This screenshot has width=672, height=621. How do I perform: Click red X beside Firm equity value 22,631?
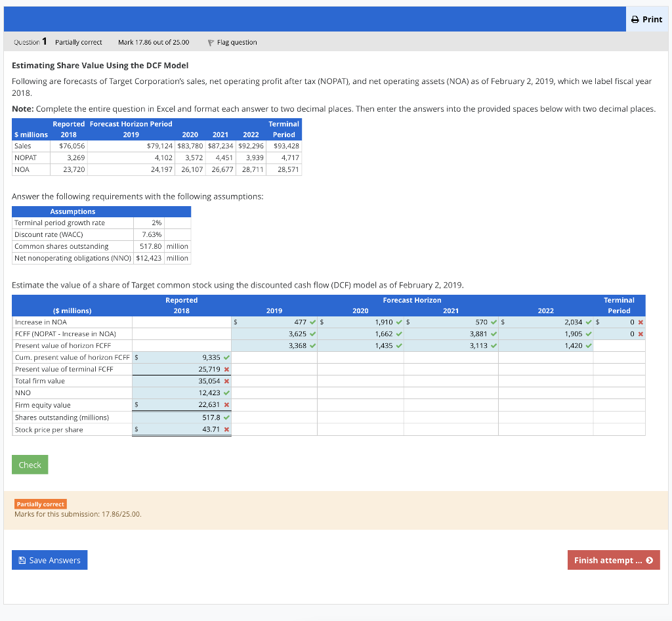click(x=228, y=404)
